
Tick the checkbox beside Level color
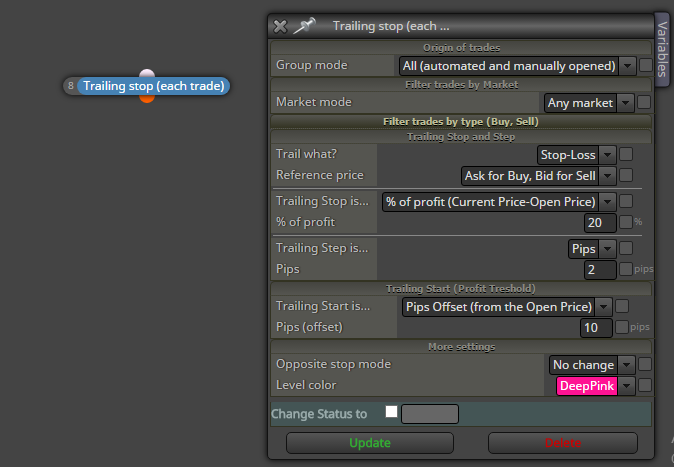point(645,385)
